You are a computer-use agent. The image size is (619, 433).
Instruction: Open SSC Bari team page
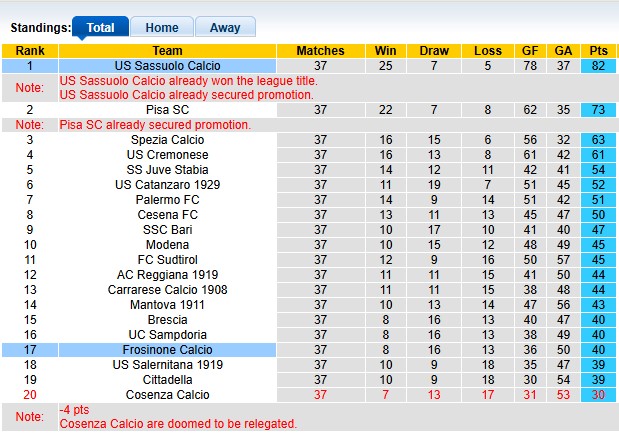pyautogui.click(x=167, y=230)
